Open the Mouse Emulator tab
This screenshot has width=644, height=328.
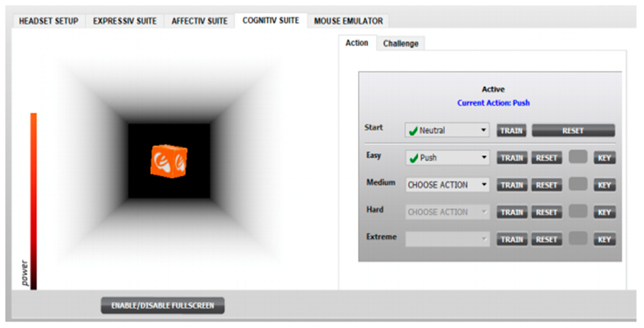348,21
